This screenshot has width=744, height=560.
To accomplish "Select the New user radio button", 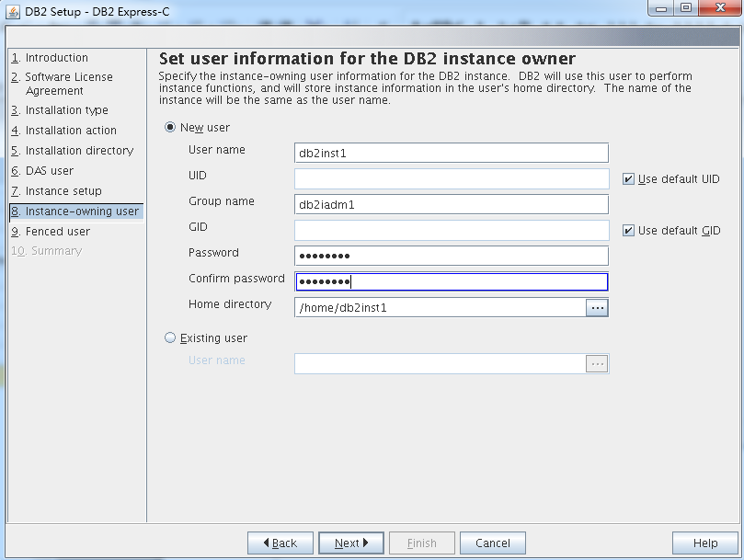I will [170, 127].
